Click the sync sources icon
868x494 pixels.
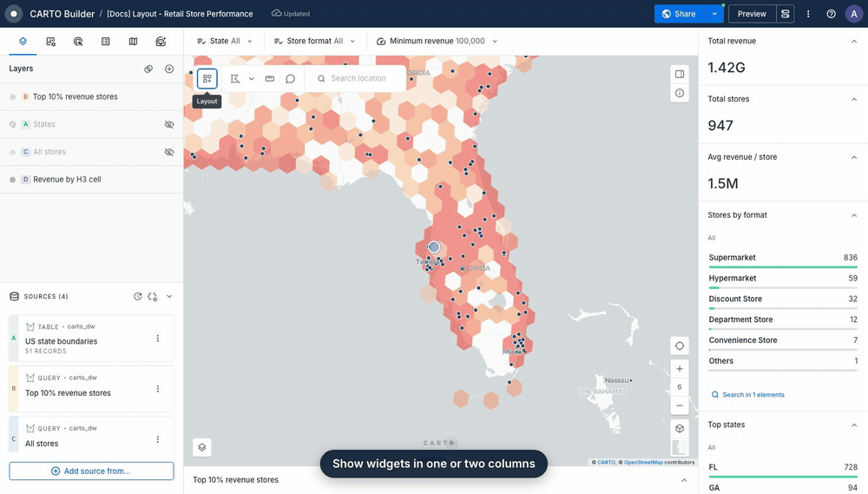(x=153, y=296)
